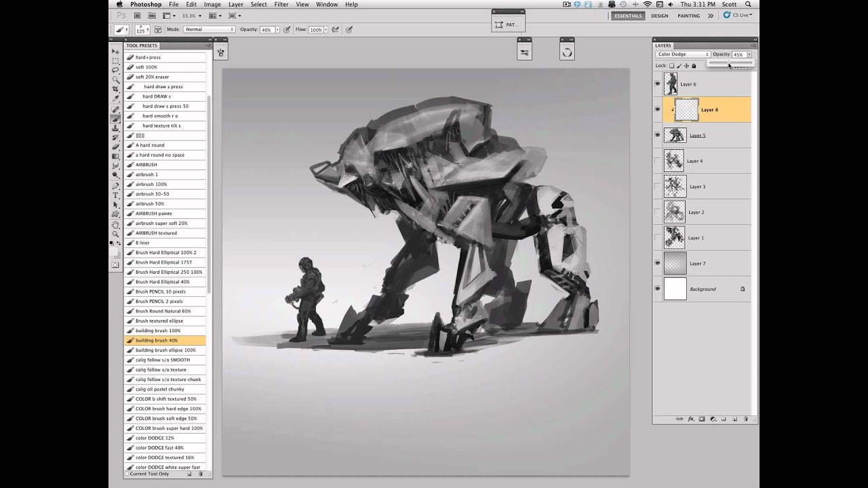Select the Hand tool

(x=115, y=224)
